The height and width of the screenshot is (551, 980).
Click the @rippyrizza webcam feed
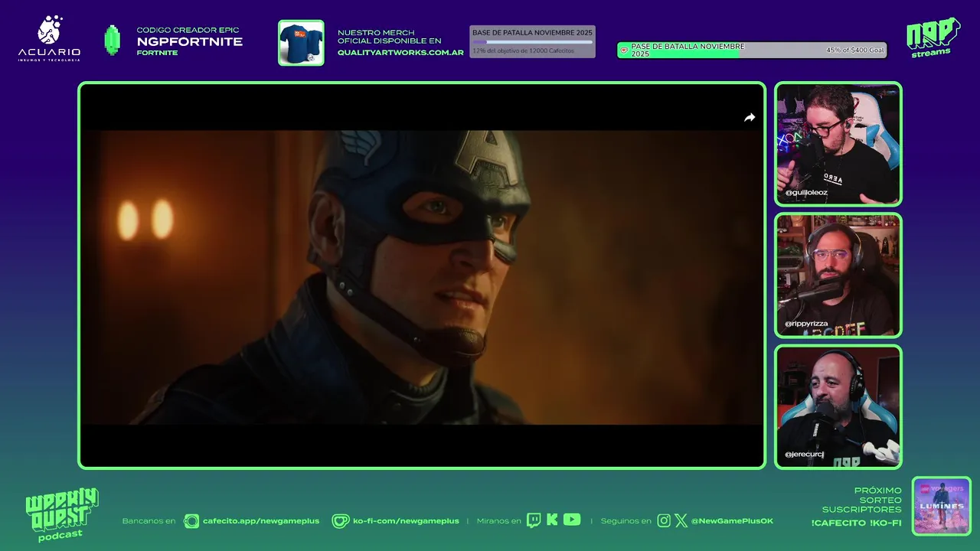tap(838, 275)
